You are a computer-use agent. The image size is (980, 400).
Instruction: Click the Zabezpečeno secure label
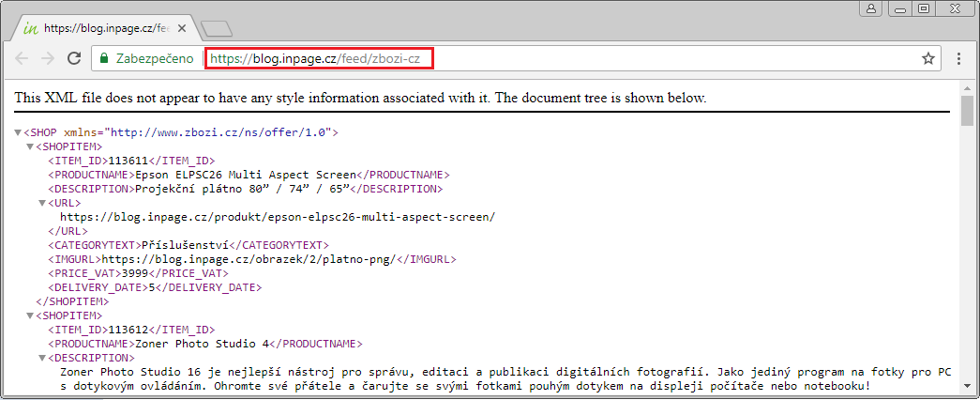click(x=154, y=58)
